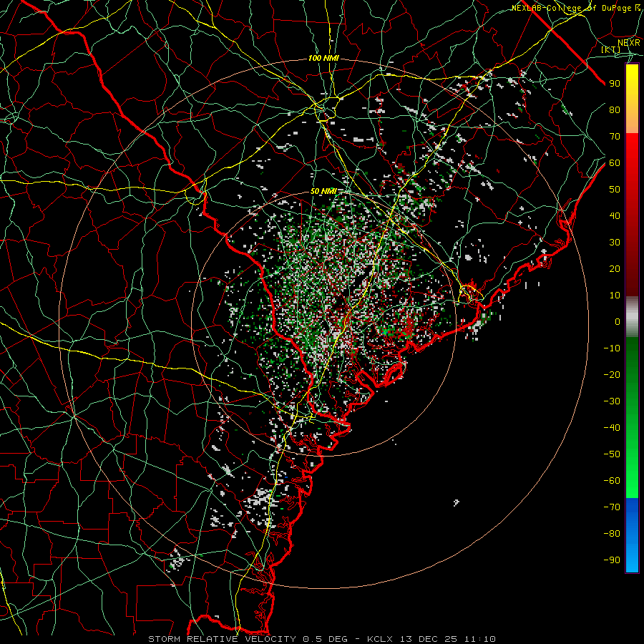The height and width of the screenshot is (644, 644).
Task: Click the "NEXR" label above the scale
Action: [x=629, y=43]
